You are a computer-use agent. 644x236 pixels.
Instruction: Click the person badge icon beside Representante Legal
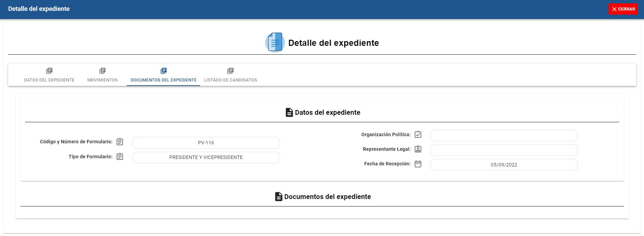coord(418,149)
